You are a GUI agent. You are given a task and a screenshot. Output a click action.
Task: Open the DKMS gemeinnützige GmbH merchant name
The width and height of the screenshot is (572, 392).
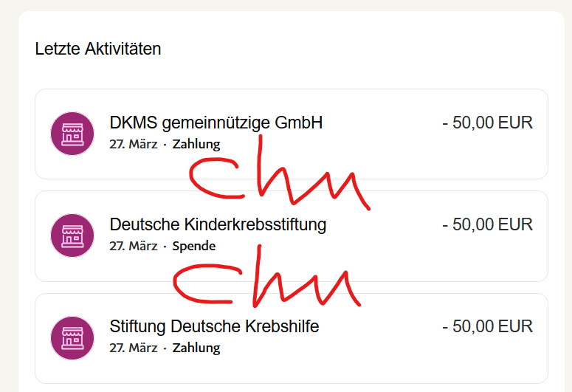(216, 123)
